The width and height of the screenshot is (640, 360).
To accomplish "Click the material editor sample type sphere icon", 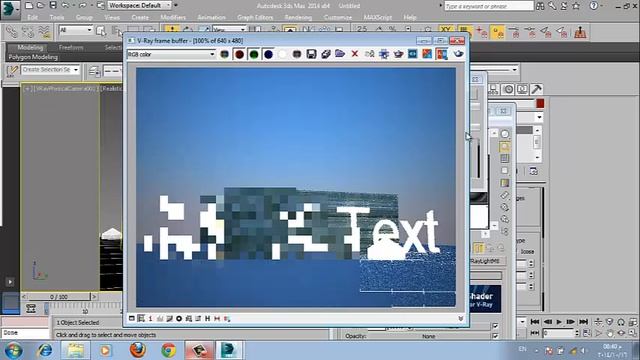I will (505, 134).
